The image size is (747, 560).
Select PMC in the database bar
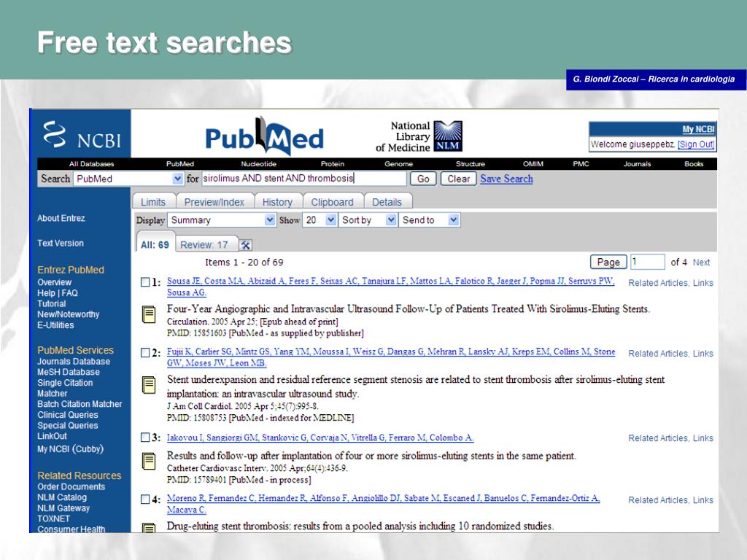[x=581, y=164]
